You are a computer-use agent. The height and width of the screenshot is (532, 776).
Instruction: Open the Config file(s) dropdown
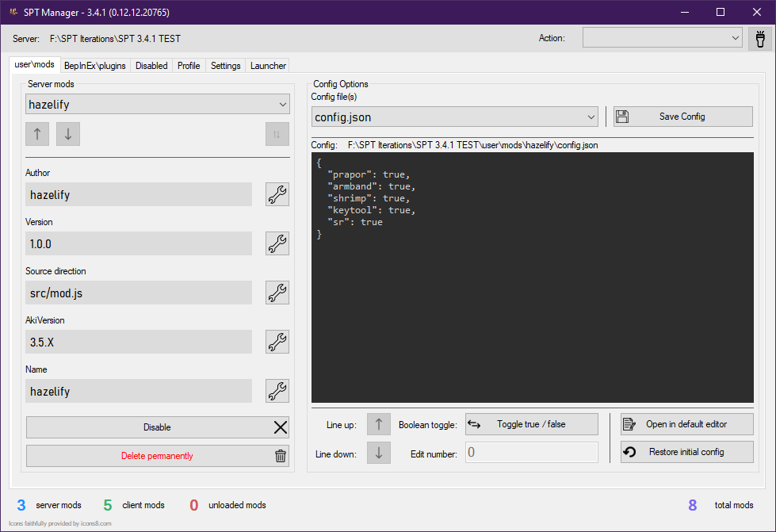click(454, 117)
